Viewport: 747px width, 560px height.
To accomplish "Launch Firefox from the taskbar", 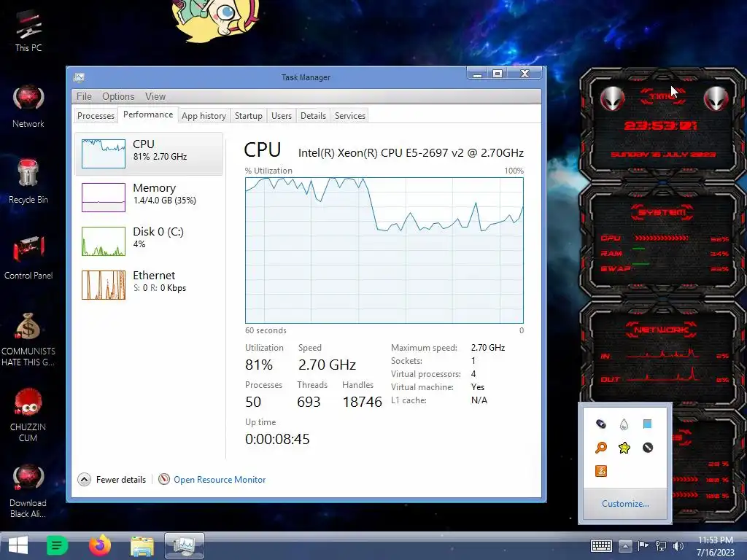I will click(x=99, y=545).
